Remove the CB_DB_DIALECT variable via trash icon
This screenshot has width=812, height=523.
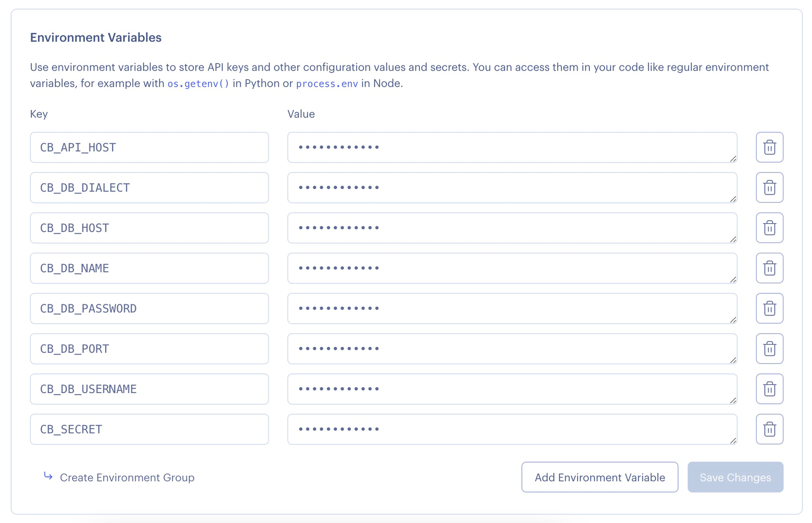pos(769,188)
